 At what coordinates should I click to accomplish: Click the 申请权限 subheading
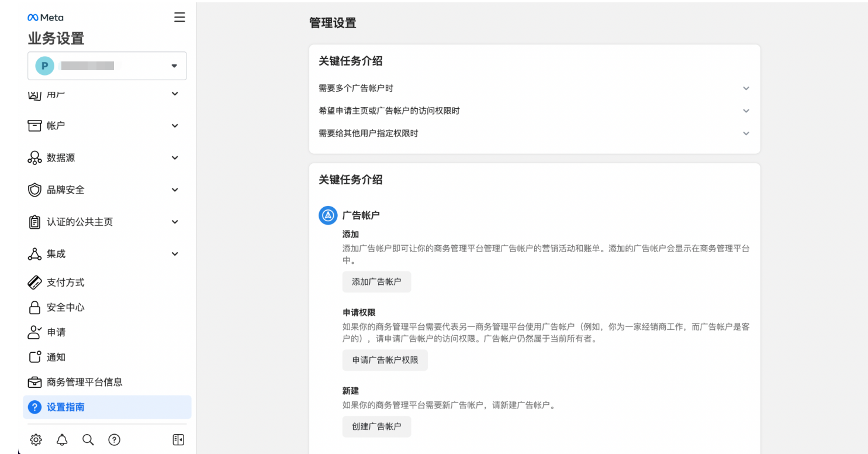pyautogui.click(x=359, y=313)
